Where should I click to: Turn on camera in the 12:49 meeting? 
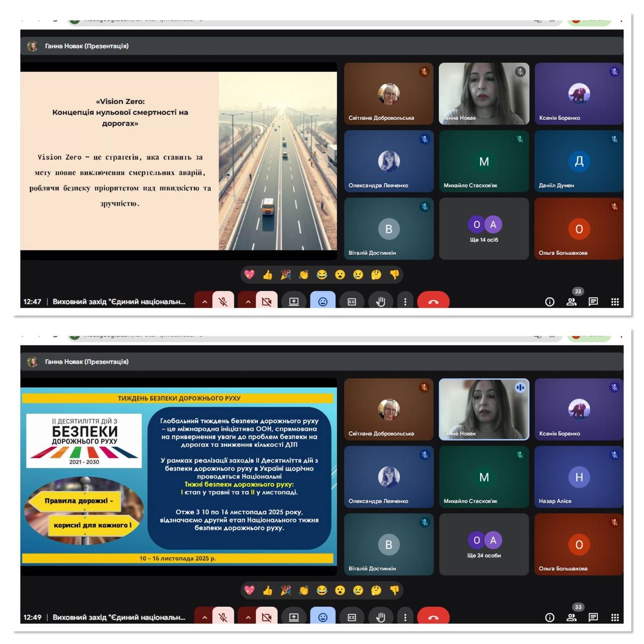tap(267, 617)
